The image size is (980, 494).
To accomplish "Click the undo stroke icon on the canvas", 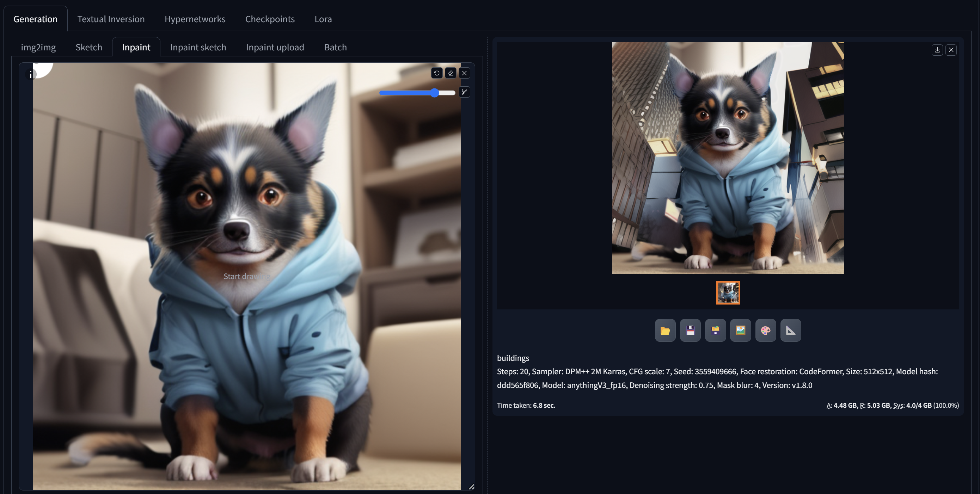I will coord(436,73).
